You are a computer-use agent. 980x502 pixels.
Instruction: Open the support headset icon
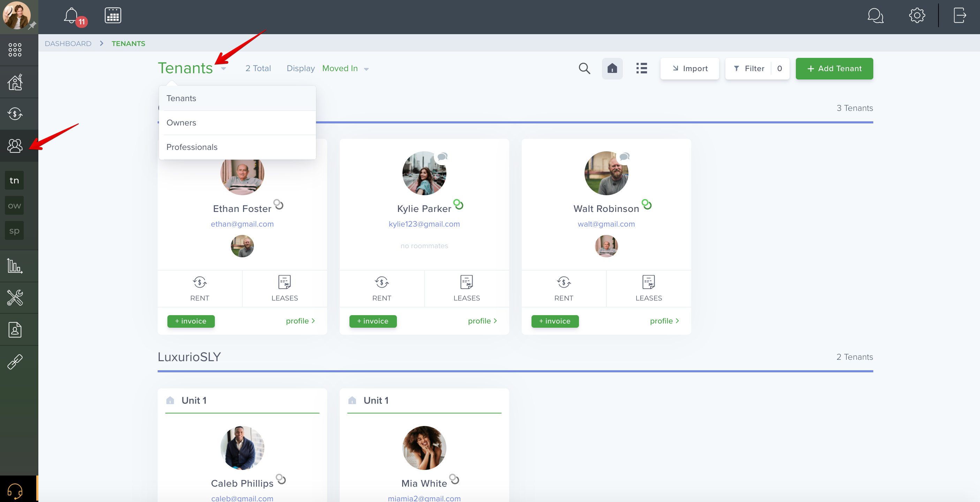15,490
